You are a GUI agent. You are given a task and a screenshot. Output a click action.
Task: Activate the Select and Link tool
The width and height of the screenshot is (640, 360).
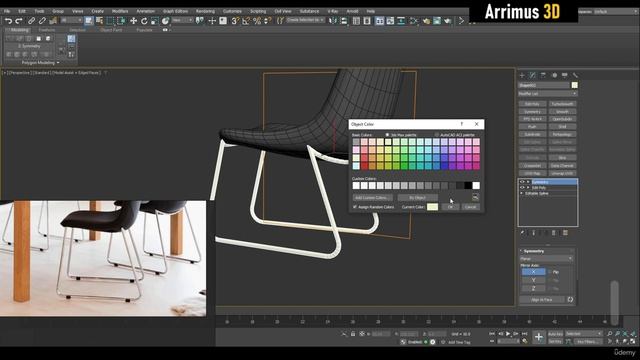[31, 21]
